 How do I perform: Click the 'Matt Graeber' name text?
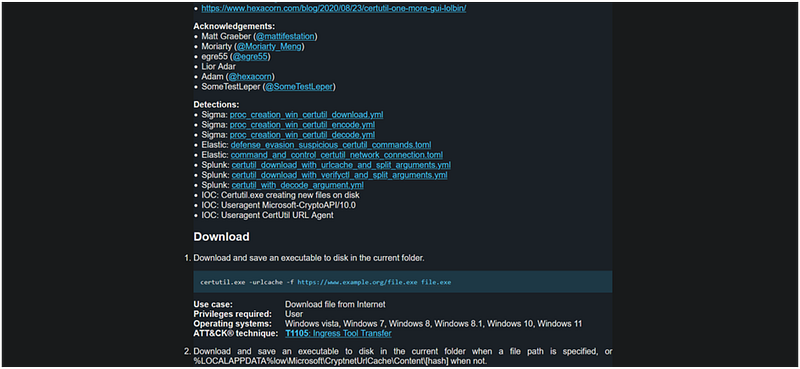[x=225, y=37]
